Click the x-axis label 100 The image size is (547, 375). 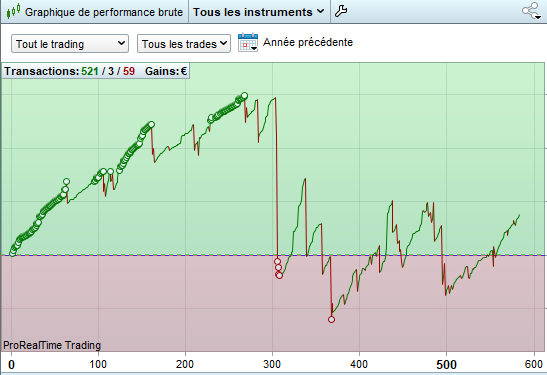(98, 364)
